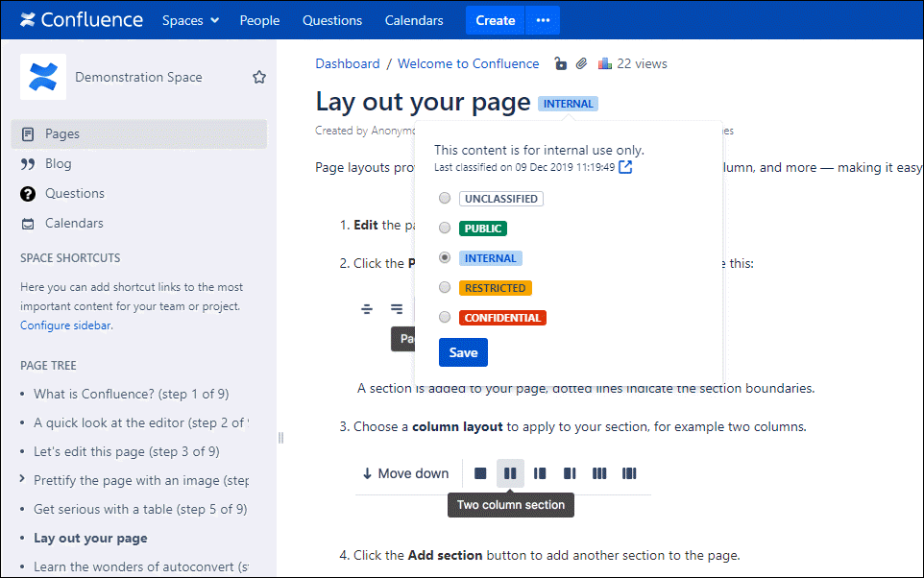Open the more create options ellipsis
This screenshot has width=924, height=578.
543,20
